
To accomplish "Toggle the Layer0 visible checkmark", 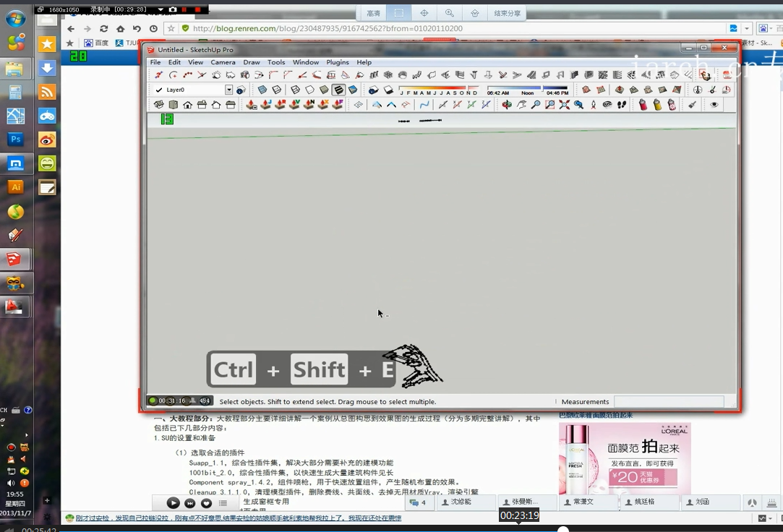I will click(x=159, y=90).
